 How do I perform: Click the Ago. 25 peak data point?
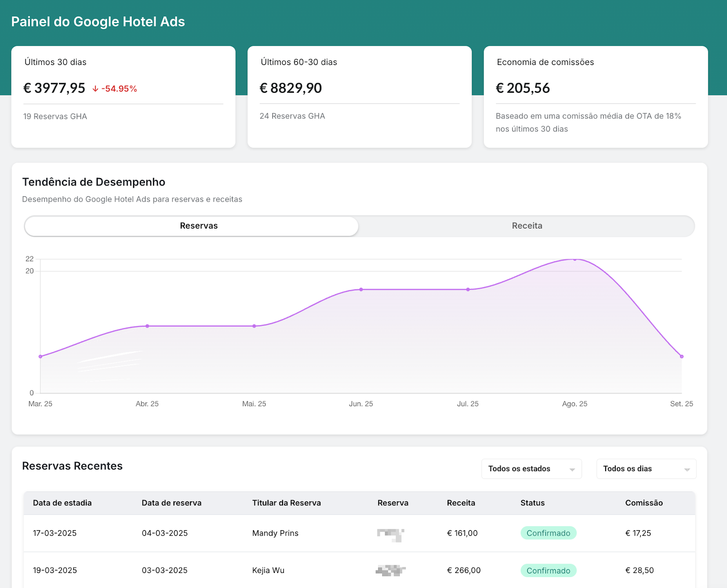575,259
